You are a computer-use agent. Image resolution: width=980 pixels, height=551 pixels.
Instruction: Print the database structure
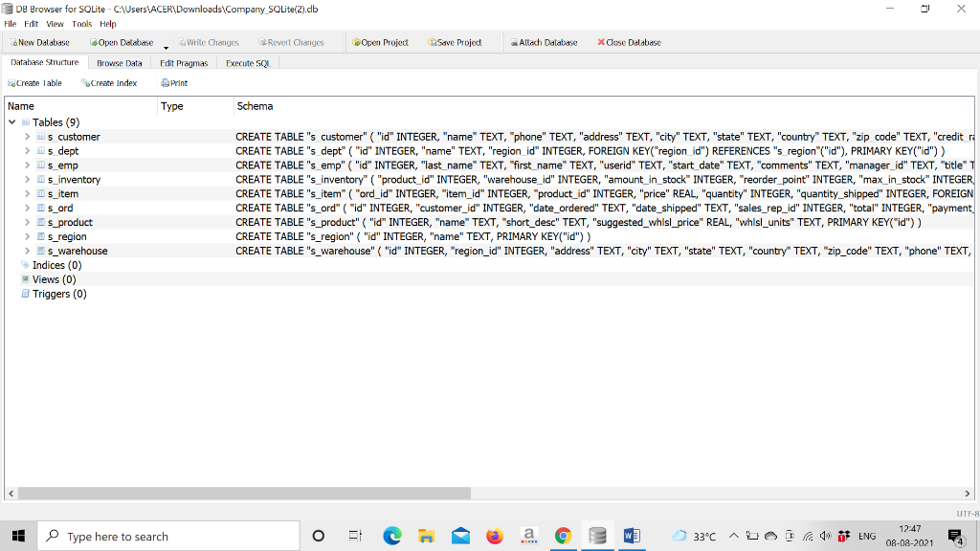tap(172, 83)
